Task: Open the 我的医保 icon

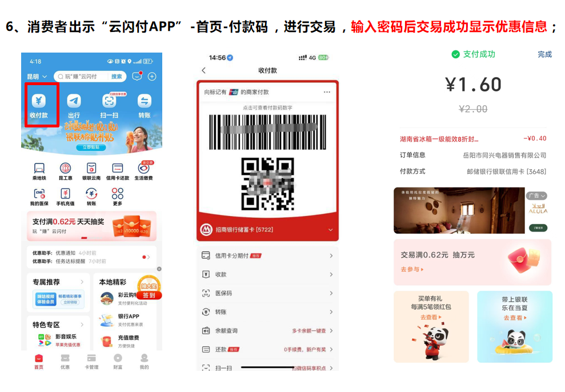Action: click(39, 194)
